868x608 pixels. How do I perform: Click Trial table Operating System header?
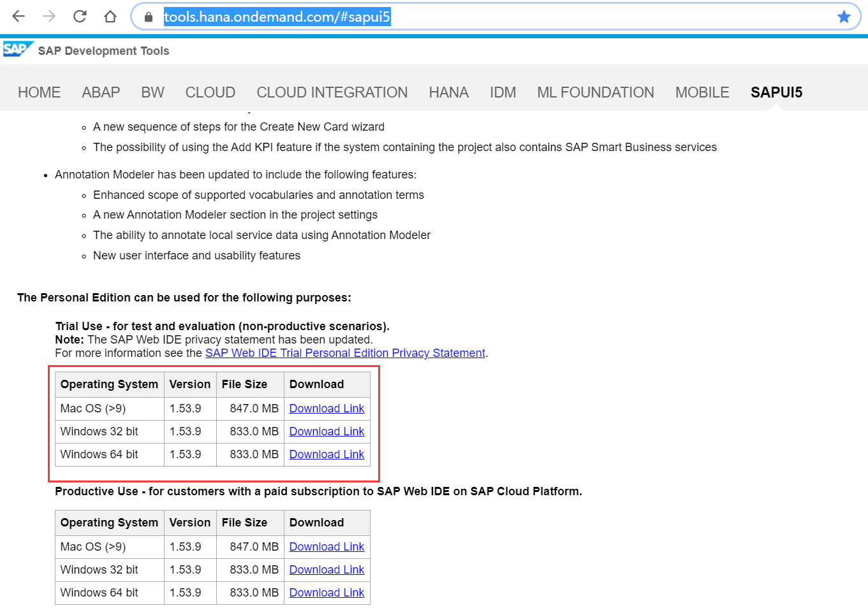(109, 384)
